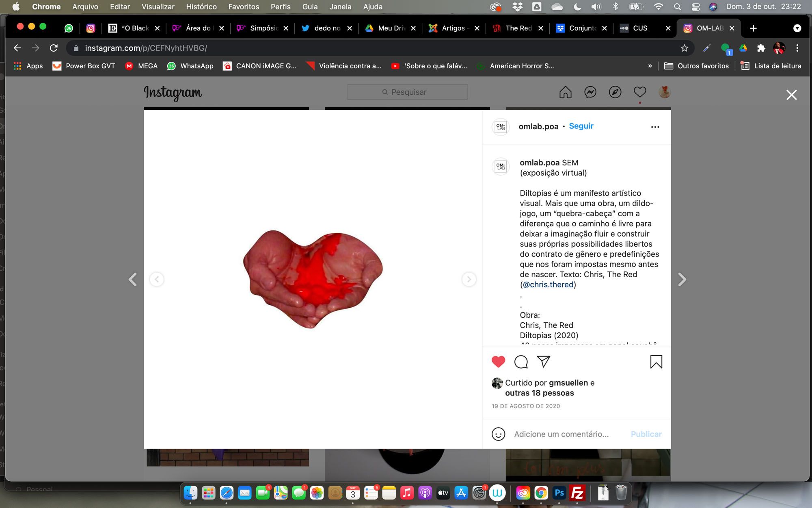Bookmark this page with star icon
Viewport: 812px width, 508px height.
coord(685,48)
